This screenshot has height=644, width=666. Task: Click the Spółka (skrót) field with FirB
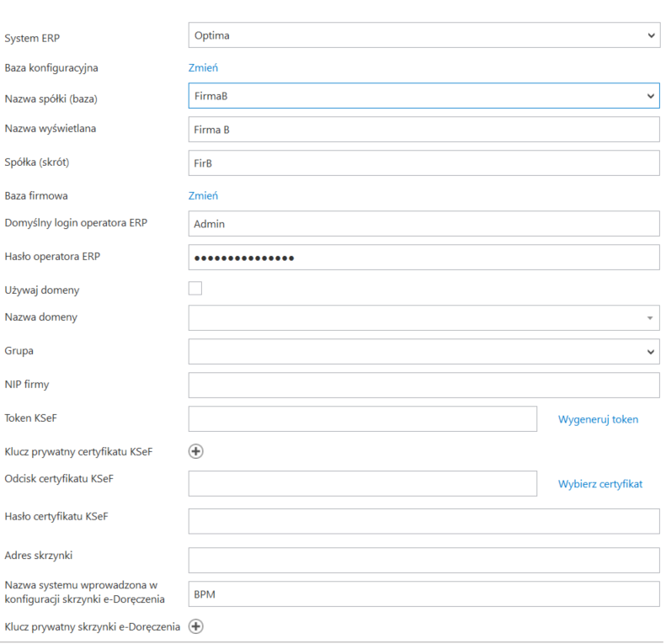424,163
